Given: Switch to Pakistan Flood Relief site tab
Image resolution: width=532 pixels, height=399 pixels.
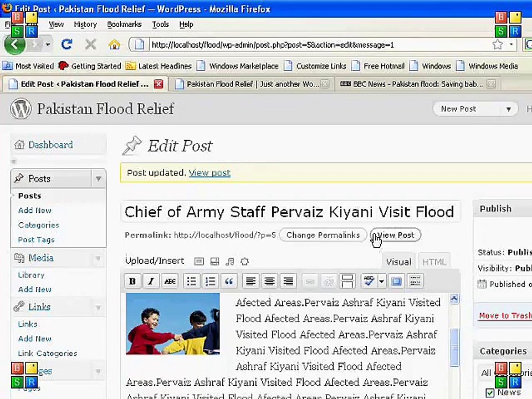Looking at the screenshot, I should coord(252,84).
